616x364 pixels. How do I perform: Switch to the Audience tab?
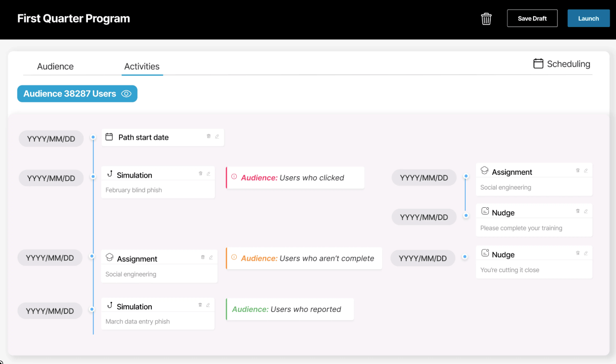pyautogui.click(x=55, y=66)
